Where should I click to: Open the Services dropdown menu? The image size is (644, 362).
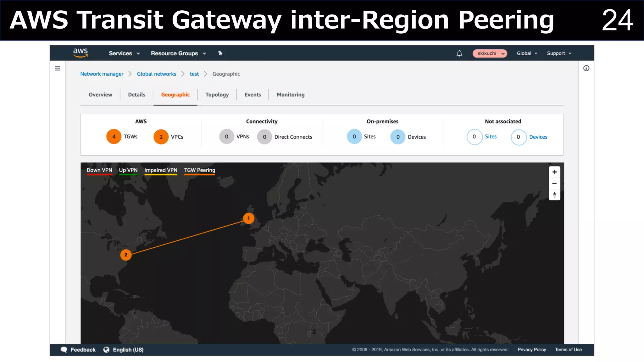coord(124,53)
